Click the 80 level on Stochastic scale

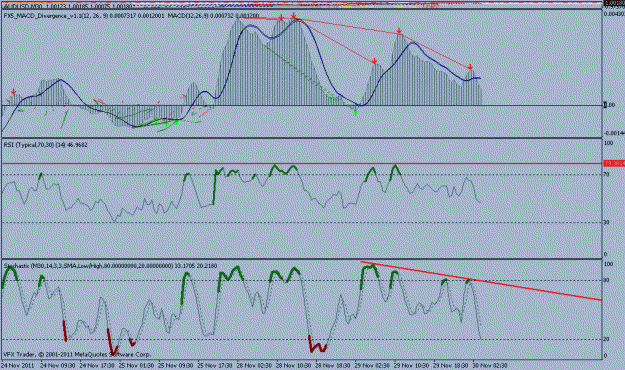point(606,280)
